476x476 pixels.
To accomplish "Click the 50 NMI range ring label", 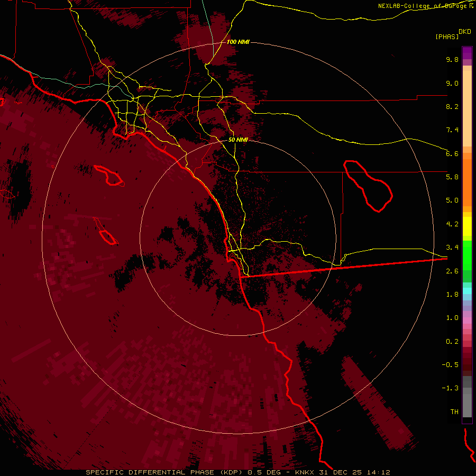I will (x=238, y=140).
